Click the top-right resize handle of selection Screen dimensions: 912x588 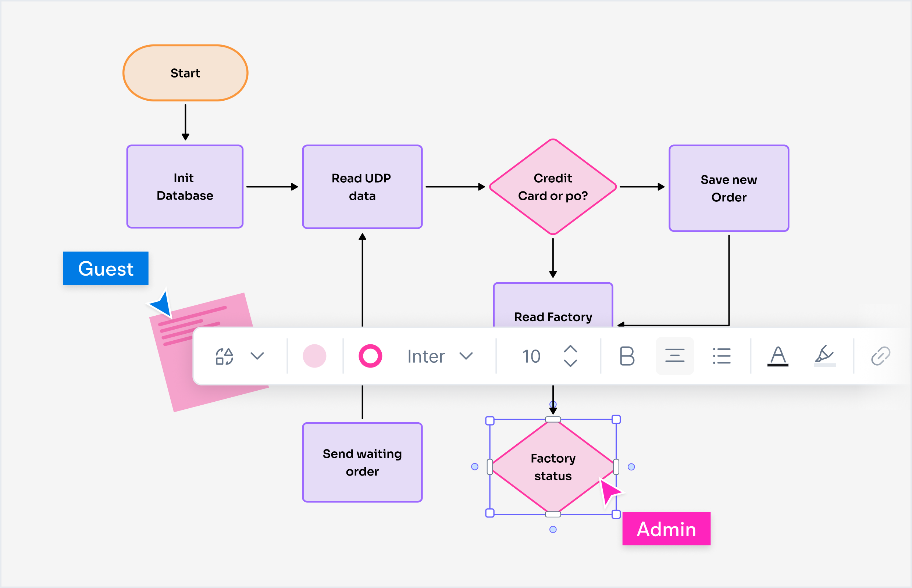(616, 419)
